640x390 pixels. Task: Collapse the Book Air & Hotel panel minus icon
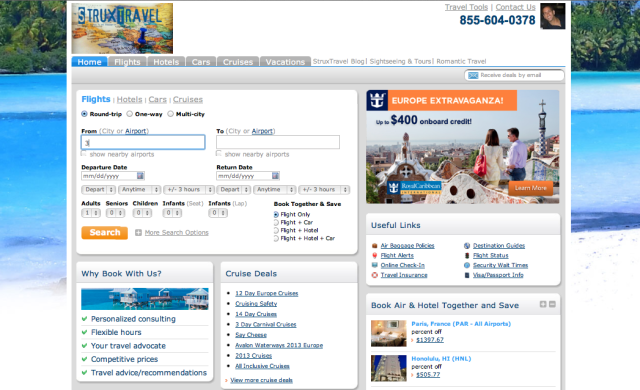(x=552, y=304)
